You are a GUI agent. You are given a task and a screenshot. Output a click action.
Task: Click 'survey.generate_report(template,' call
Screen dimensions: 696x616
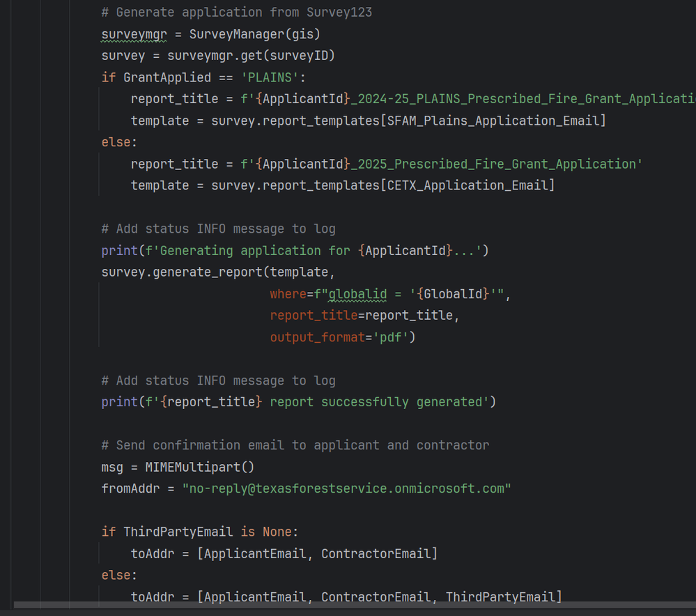[218, 272]
